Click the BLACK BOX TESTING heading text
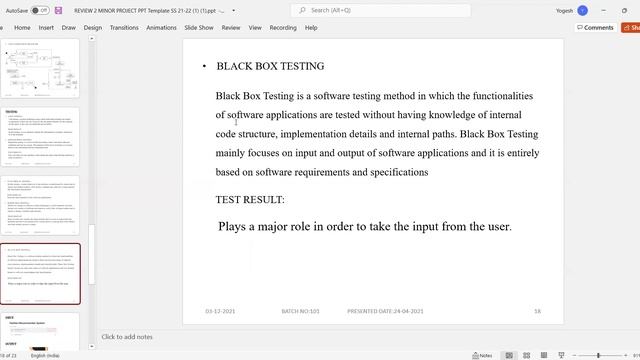This screenshot has width=640, height=360. point(270,66)
